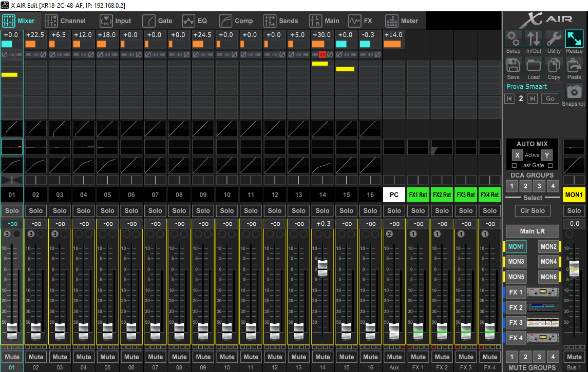Save the scene with Save icon
588x372 pixels.
513,65
